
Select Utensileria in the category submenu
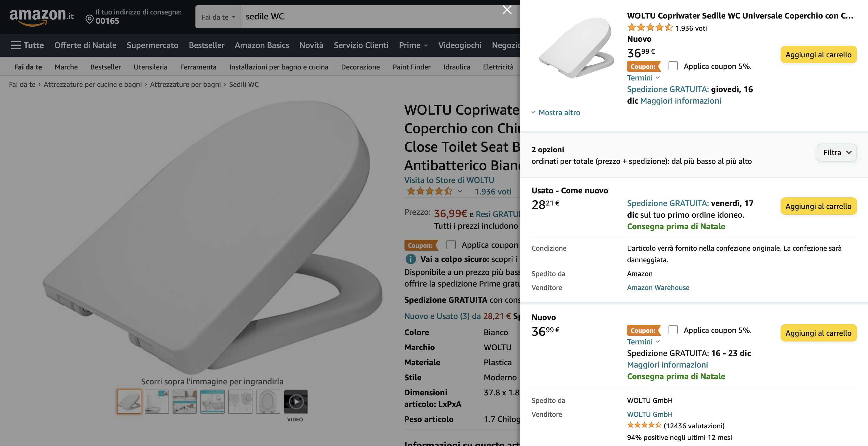point(150,67)
